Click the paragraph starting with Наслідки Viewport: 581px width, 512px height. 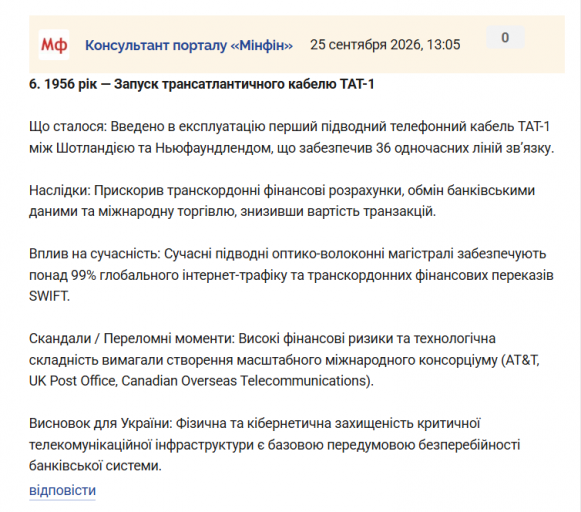point(282,201)
